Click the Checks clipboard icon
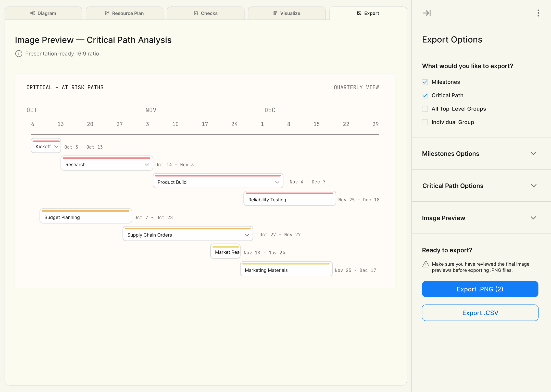Screen dimensions: 551x392 (x=196, y=13)
